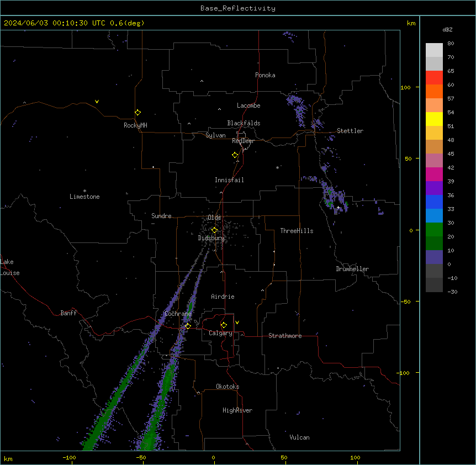Select the 39 dBZ purple color swatch
This screenshot has height=465, width=476.
[x=434, y=188]
